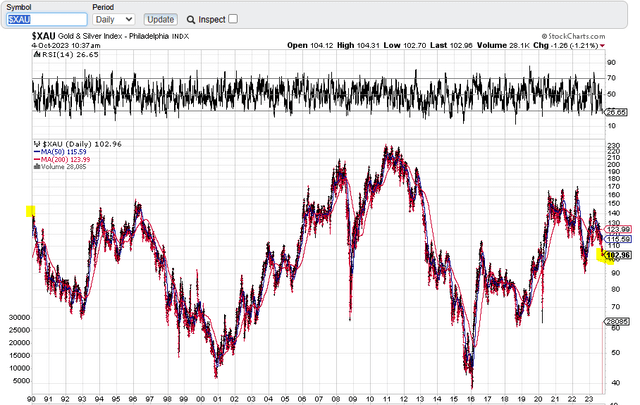640x405 pixels.
Task: Enable the Inspect checkbox
Action: click(x=233, y=19)
